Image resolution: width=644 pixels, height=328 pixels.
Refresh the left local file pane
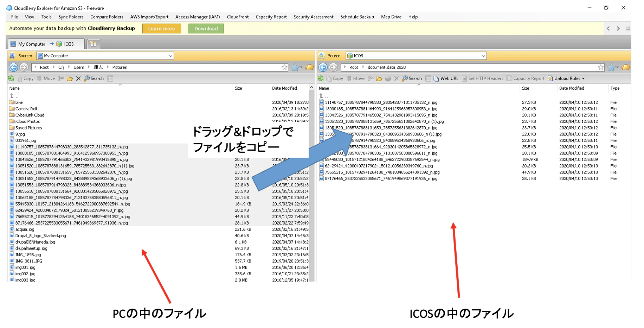point(11,78)
